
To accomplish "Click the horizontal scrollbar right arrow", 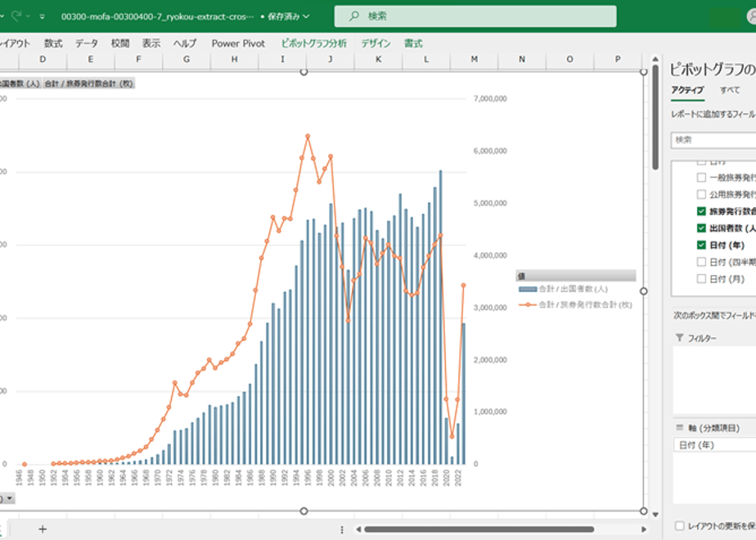I will (644, 529).
